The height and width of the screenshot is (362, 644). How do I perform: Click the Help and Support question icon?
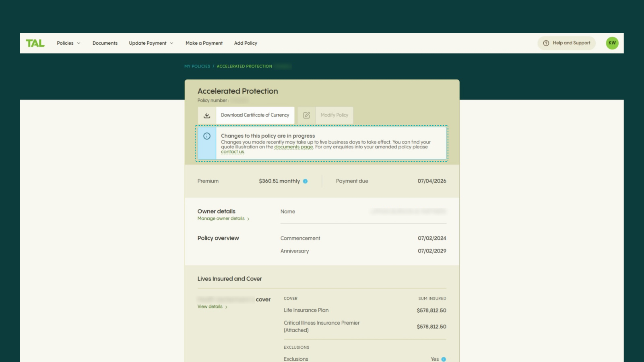click(546, 43)
